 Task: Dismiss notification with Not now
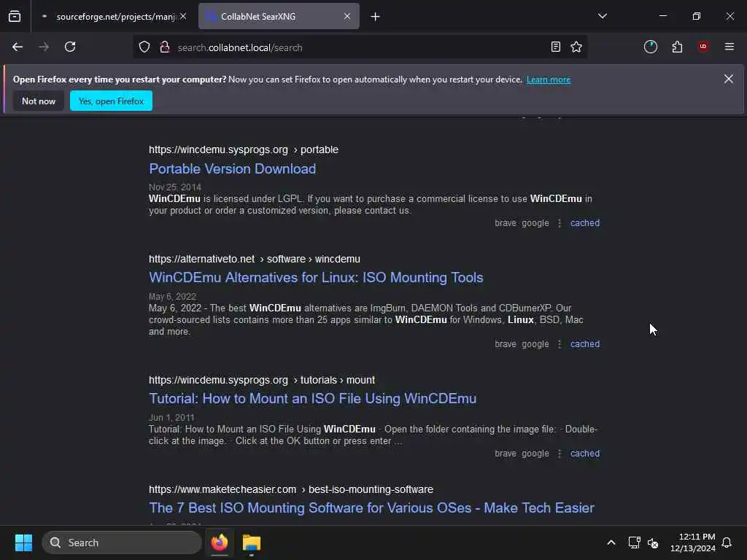[39, 101]
